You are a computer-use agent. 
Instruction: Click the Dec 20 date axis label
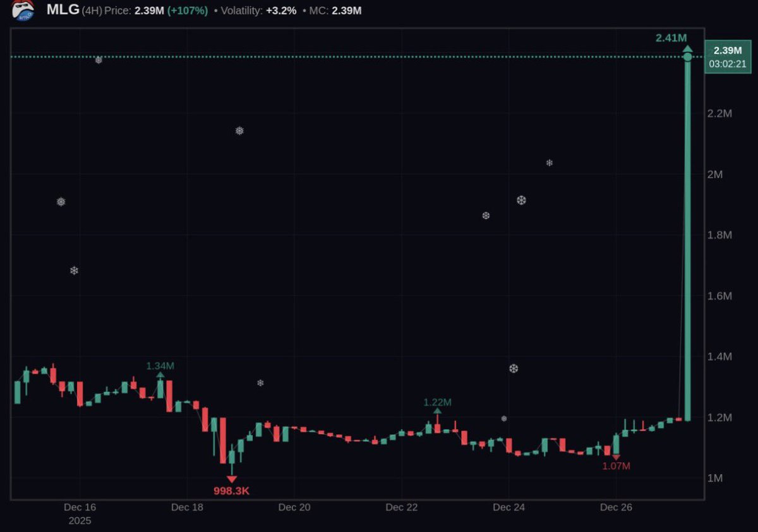coord(294,507)
